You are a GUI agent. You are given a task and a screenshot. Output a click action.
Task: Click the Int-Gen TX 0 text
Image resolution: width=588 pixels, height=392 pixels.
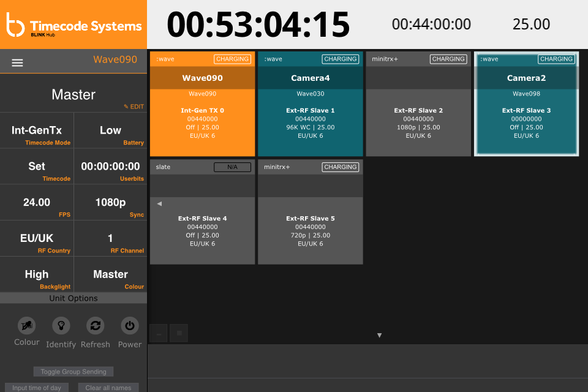coord(203,110)
